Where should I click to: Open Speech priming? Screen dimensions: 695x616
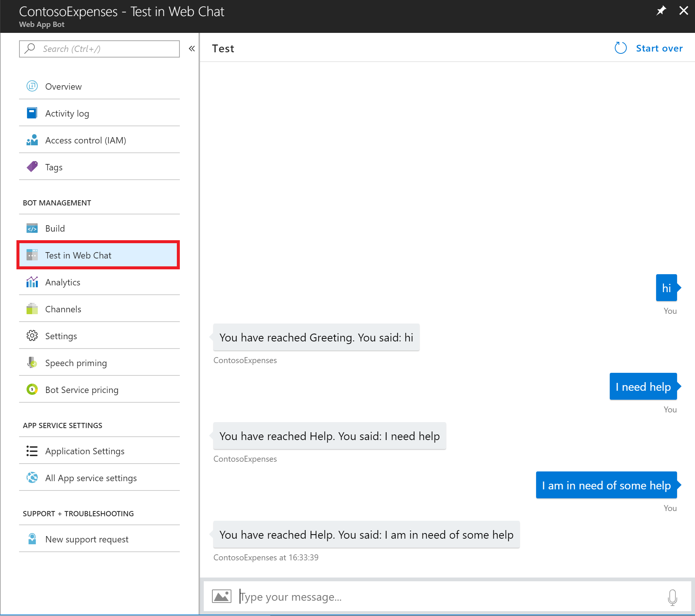[x=99, y=363]
